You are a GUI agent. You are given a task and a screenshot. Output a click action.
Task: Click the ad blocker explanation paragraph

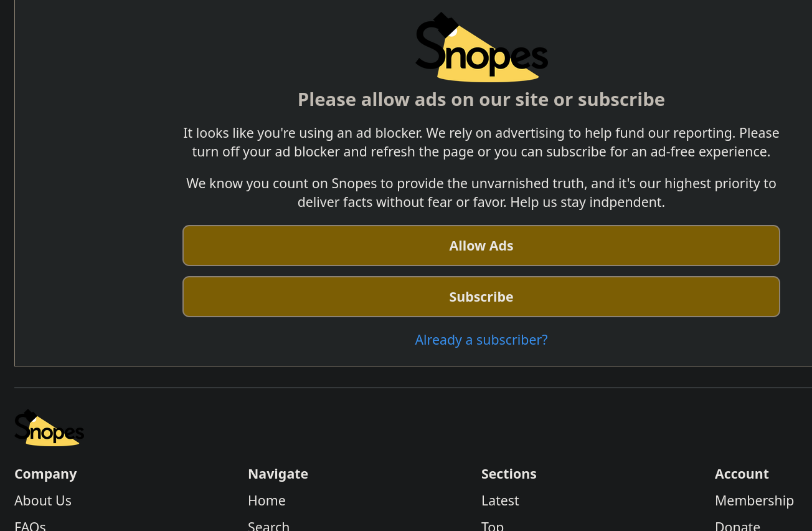click(x=481, y=142)
